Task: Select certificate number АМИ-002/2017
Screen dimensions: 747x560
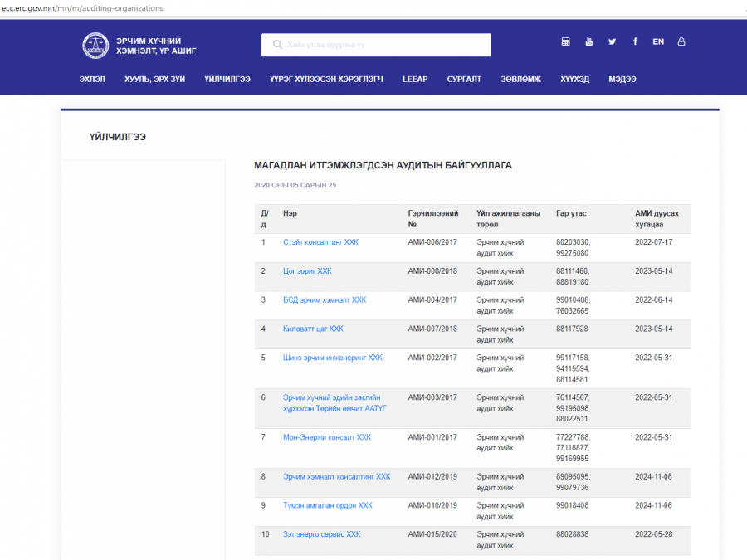Action: pyautogui.click(x=432, y=358)
